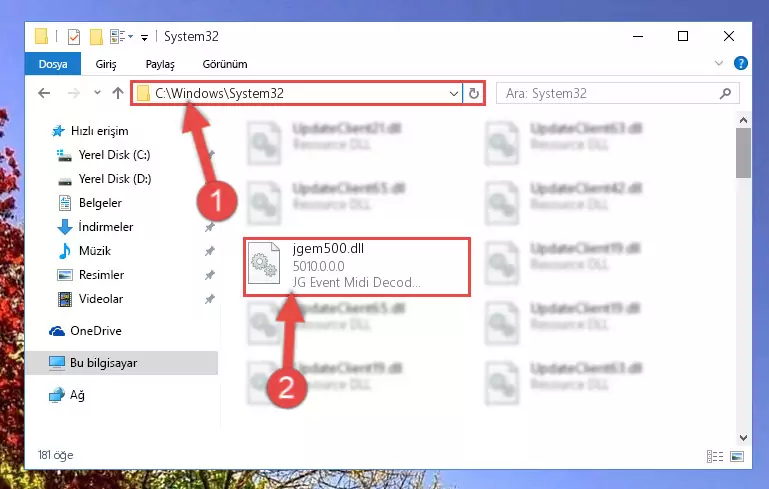Click the Properties quick access icon

(x=74, y=37)
